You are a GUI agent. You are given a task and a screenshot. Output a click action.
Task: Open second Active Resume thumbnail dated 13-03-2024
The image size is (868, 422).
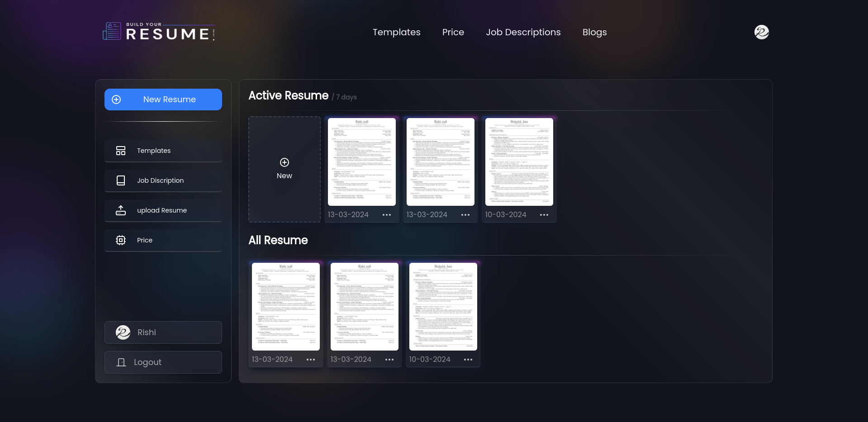coord(441,162)
